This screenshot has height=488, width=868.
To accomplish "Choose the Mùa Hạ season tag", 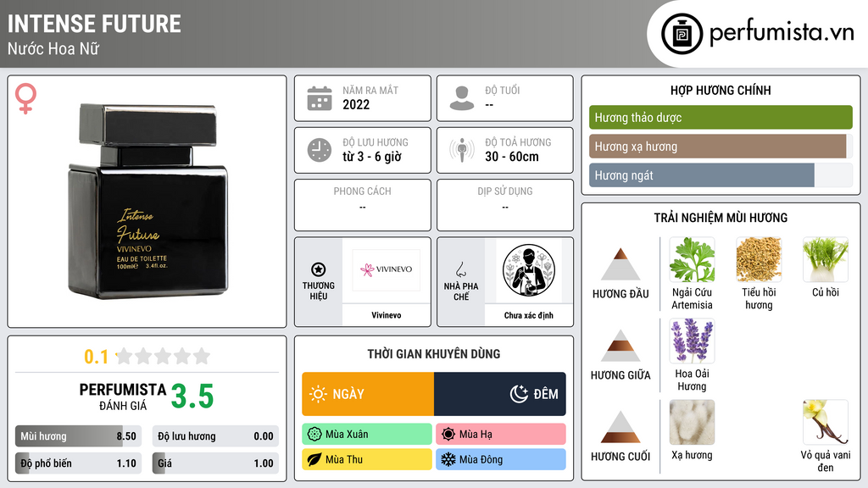I will [x=501, y=435].
